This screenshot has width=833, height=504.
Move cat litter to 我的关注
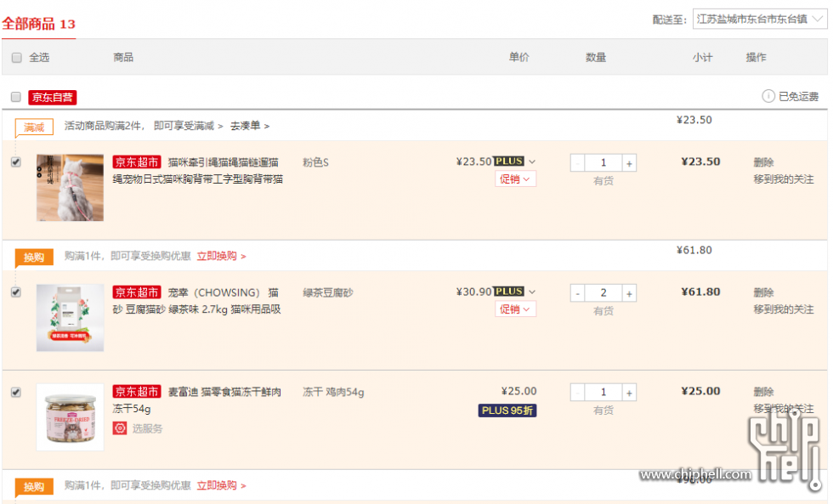pos(784,309)
